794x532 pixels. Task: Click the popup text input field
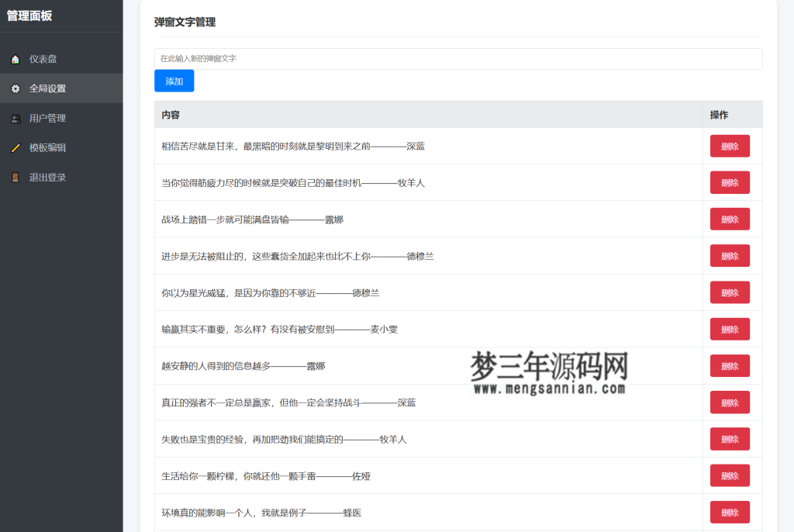[457, 58]
